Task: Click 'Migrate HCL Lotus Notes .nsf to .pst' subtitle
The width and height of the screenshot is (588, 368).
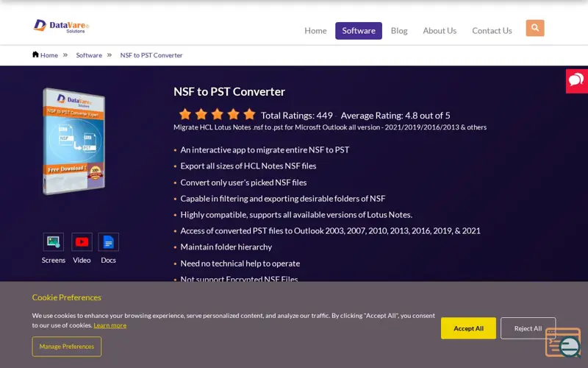Action: click(330, 127)
